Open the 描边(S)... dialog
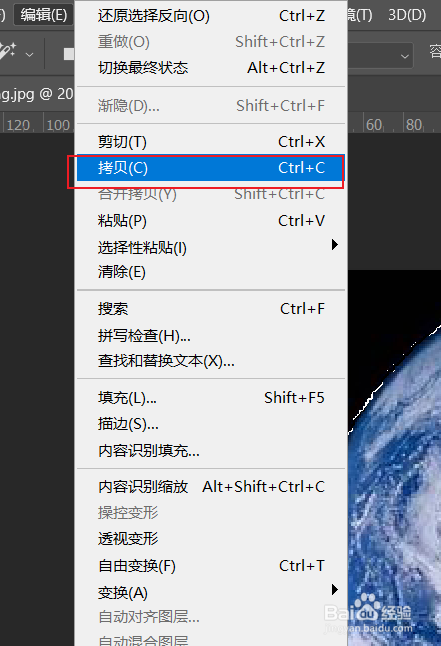 coord(211,424)
